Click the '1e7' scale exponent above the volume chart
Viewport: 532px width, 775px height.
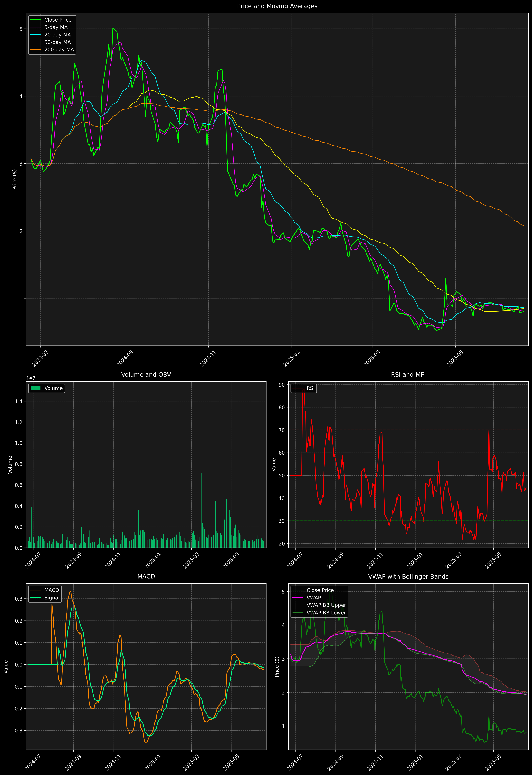click(31, 379)
